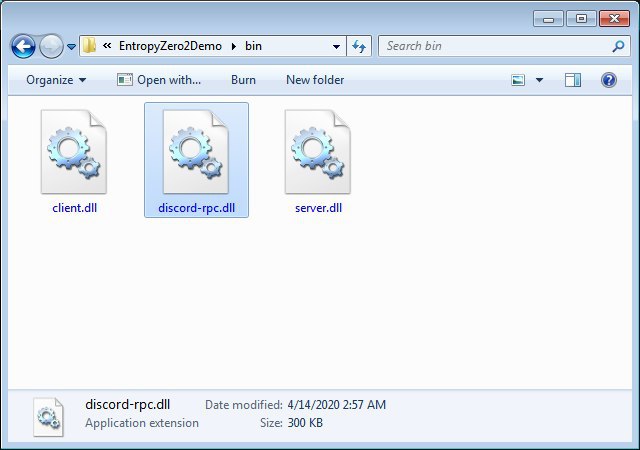Select the discord-rpc.dll file icon
Image resolution: width=640 pixels, height=450 pixels.
click(x=196, y=151)
